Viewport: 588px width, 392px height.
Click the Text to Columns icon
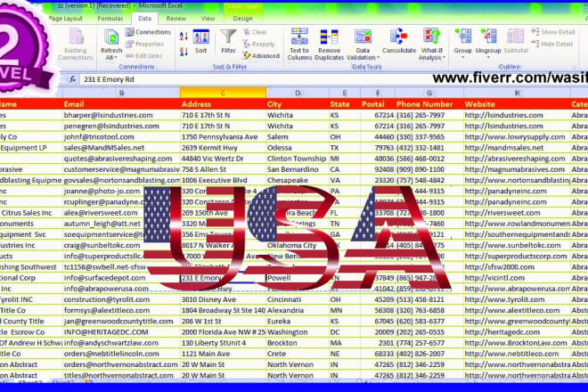click(299, 37)
